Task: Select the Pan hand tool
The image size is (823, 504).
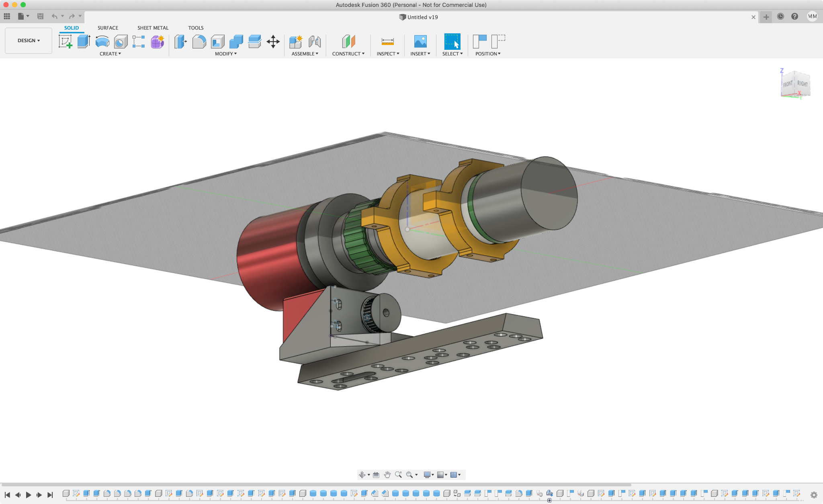Action: coord(387,475)
